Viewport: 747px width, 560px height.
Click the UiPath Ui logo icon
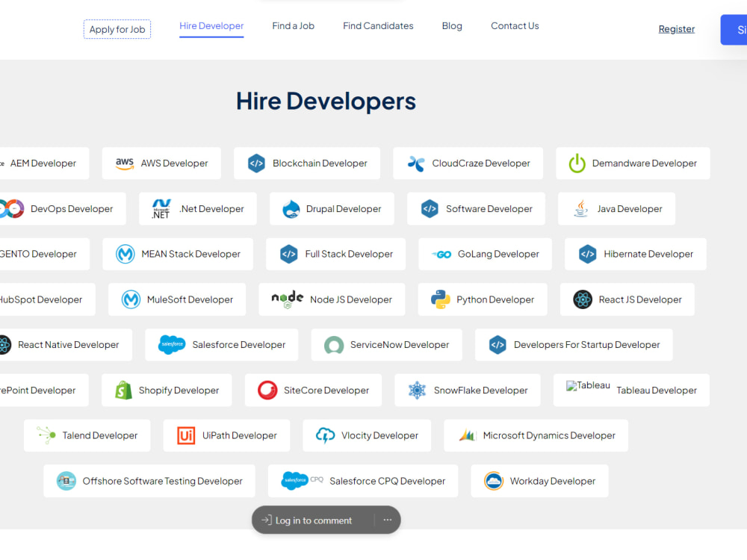[186, 435]
